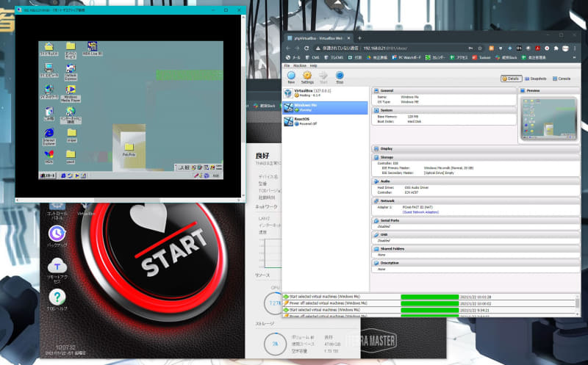Screen dimensions: 588x365
Task: Open the folder being dragged in Windows Me desktop
Action: click(129, 149)
